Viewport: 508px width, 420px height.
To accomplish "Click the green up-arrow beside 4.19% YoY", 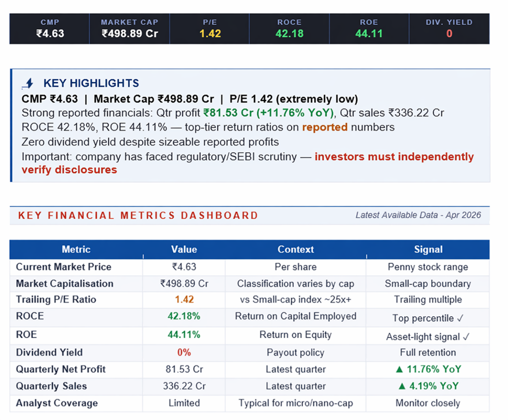I will coord(403,386).
